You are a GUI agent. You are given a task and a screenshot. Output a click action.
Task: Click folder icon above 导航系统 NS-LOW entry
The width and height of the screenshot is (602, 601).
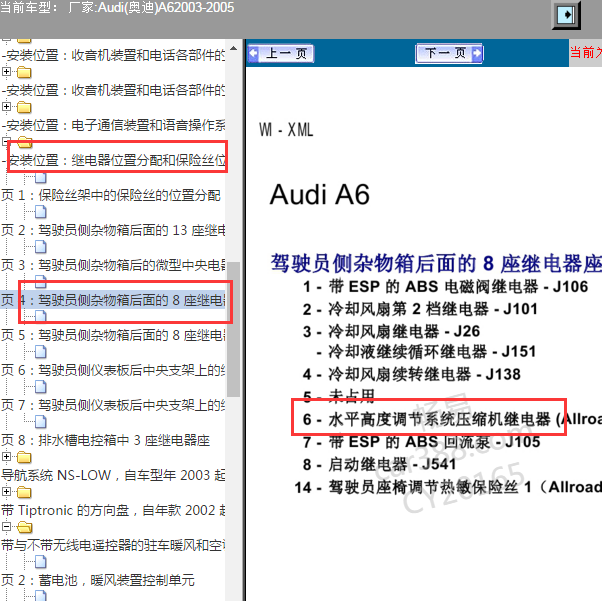tap(24, 457)
